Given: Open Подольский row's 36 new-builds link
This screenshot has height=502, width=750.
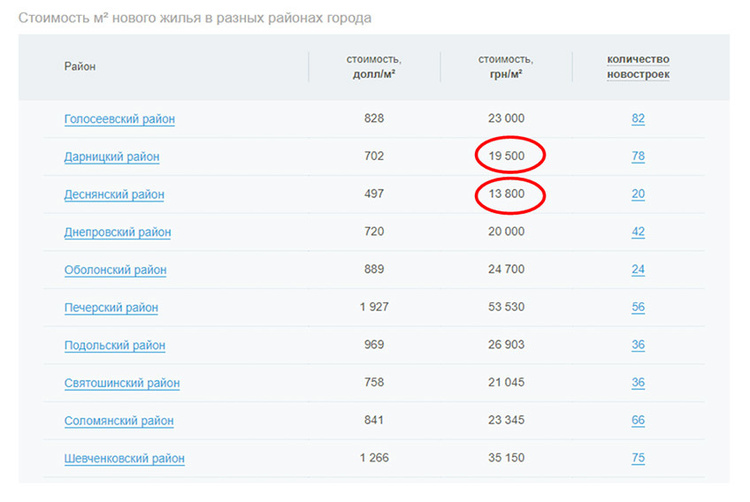Looking at the screenshot, I should pyautogui.click(x=638, y=345).
